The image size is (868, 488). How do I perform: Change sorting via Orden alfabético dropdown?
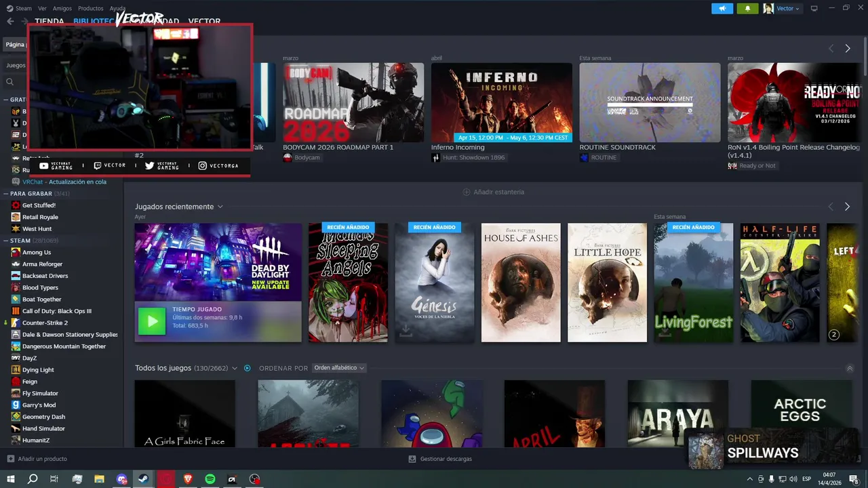[x=339, y=368]
